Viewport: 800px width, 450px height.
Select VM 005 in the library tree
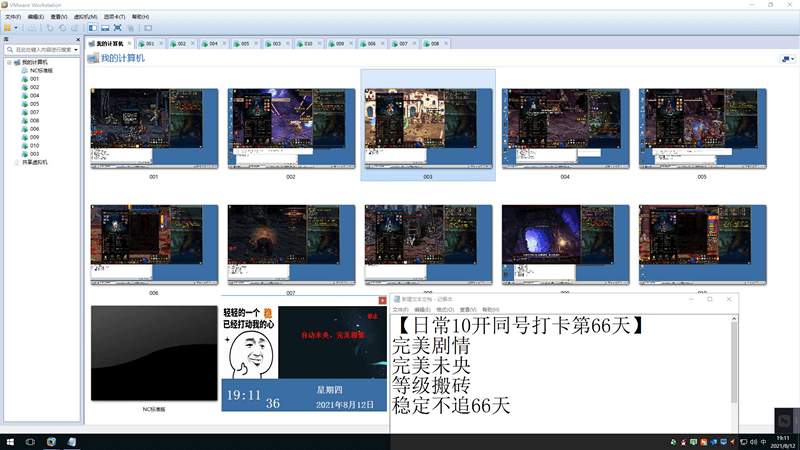pos(31,104)
